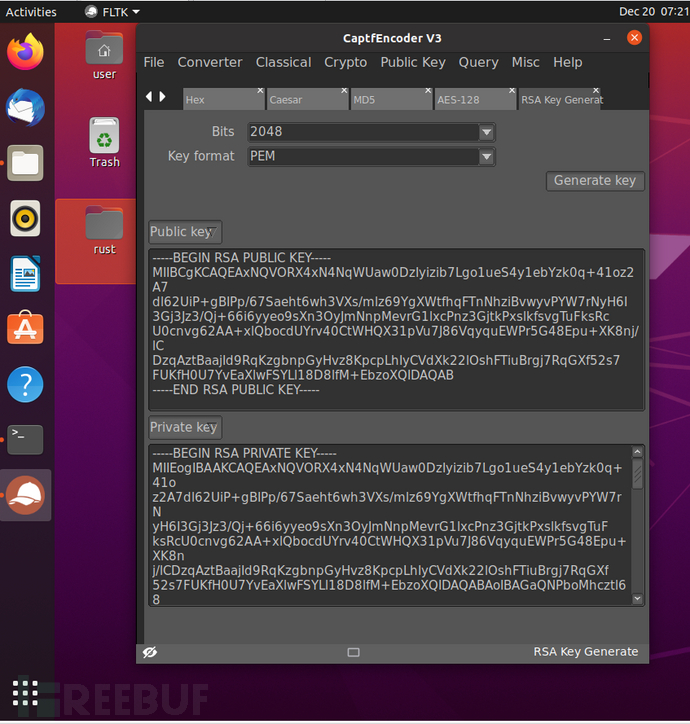Toggle the crossed-eye visibility icon in status bar
Image resolution: width=690 pixels, height=724 pixels.
pyautogui.click(x=150, y=652)
